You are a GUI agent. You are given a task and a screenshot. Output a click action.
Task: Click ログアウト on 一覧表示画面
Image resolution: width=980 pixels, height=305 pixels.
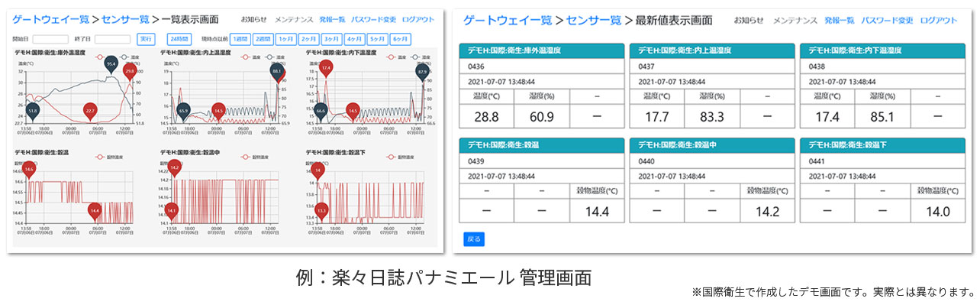[x=418, y=20]
